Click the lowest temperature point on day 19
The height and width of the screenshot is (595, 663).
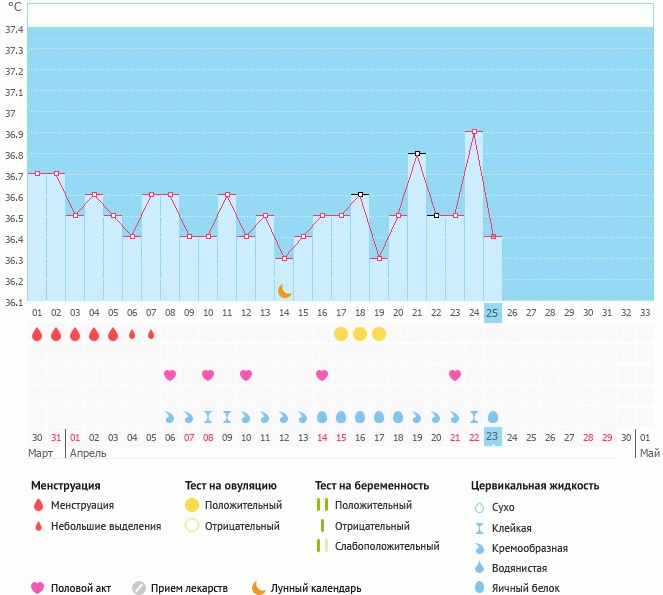coord(379,258)
